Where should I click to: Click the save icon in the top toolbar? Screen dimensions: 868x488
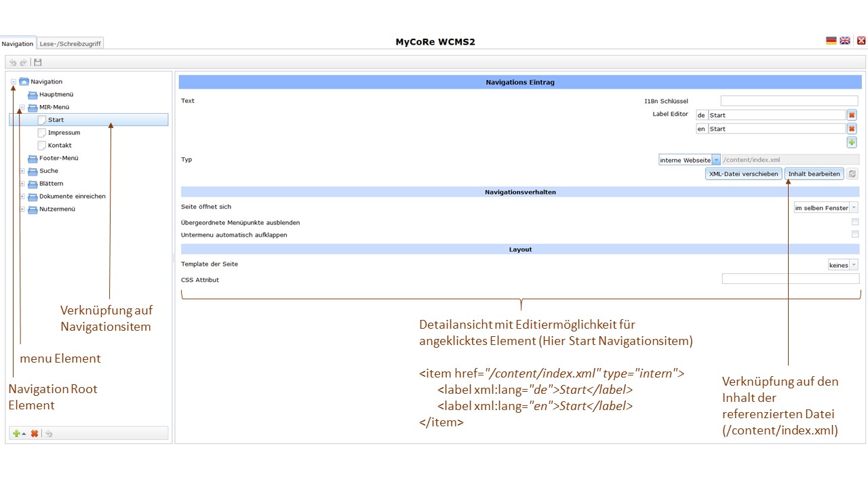coord(38,62)
